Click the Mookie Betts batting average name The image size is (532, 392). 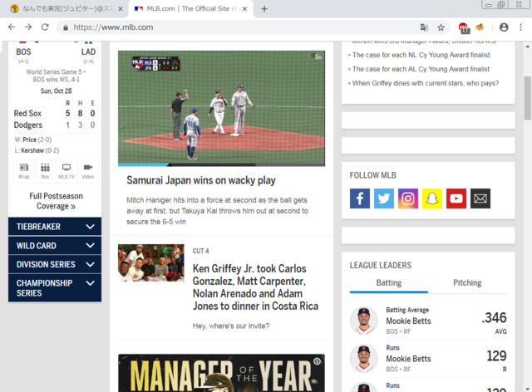pos(408,321)
